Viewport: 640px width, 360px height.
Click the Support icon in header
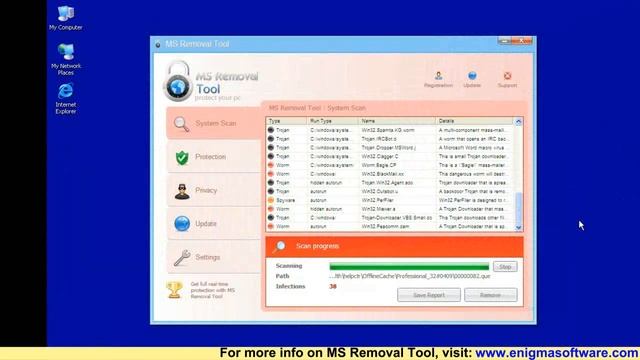point(507,79)
